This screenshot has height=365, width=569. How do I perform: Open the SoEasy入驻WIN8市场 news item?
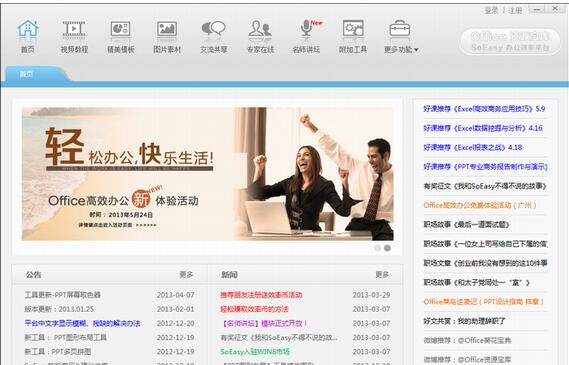(x=255, y=352)
